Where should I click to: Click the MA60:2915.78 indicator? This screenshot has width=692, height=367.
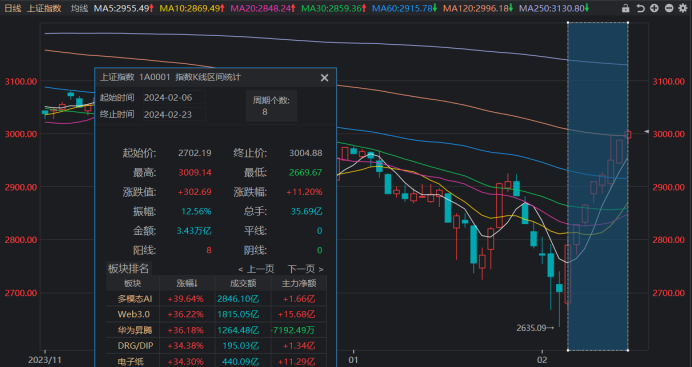tap(405, 8)
